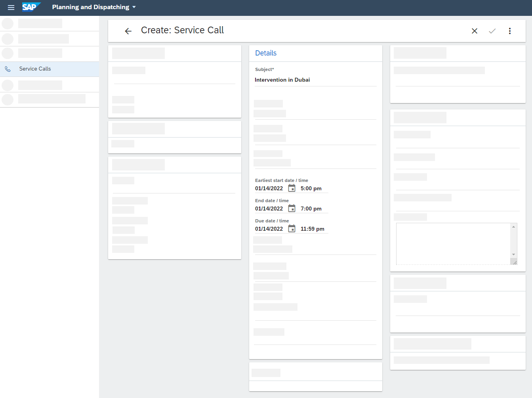Screen dimensions: 532x398
Task: Open the Due date calendar picker
Action: [292, 228]
